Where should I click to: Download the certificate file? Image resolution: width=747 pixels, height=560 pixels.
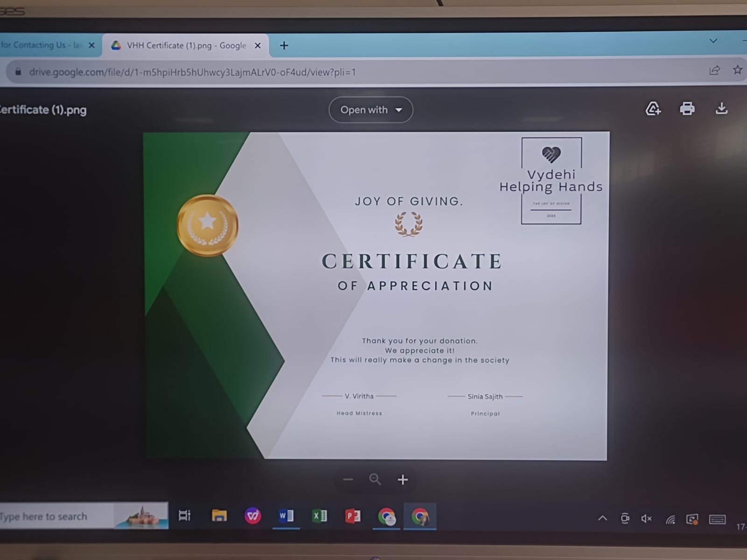tap(721, 109)
